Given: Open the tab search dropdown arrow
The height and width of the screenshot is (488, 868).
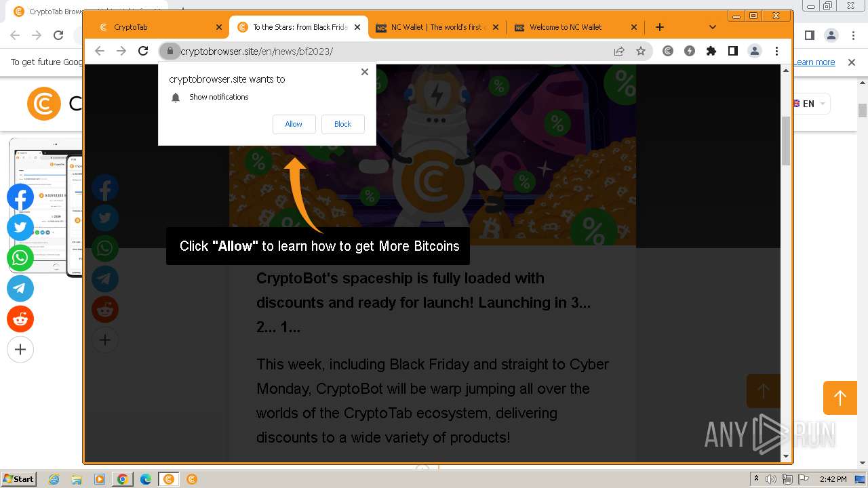Looking at the screenshot, I should [712, 27].
